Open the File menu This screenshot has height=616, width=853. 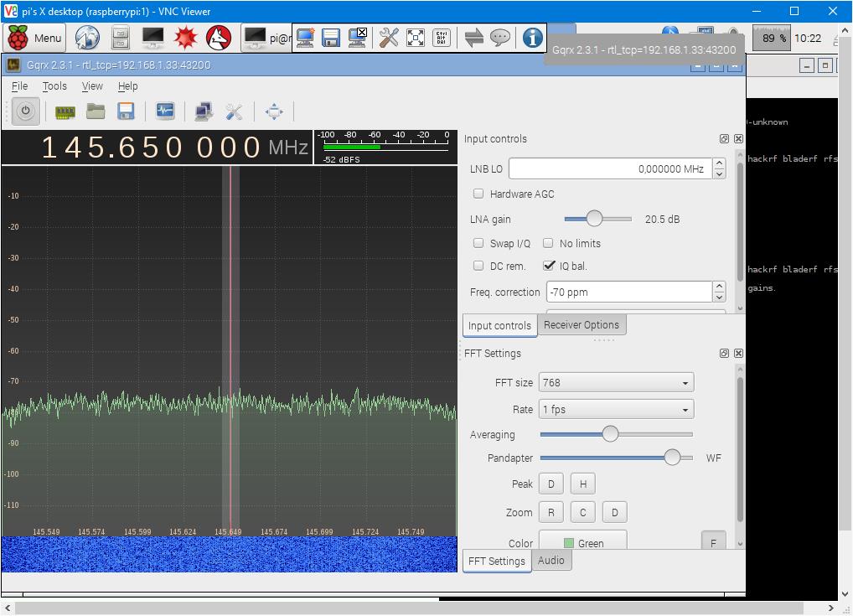pyautogui.click(x=19, y=86)
